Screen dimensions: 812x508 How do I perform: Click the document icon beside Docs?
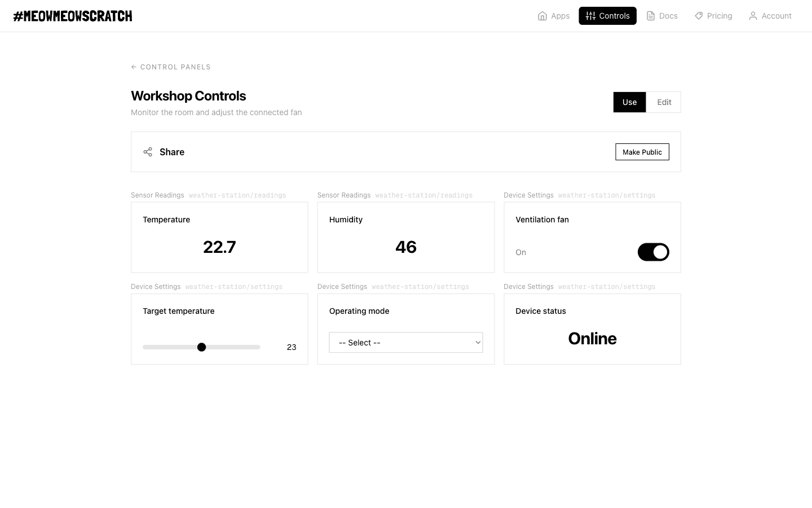[x=651, y=16]
